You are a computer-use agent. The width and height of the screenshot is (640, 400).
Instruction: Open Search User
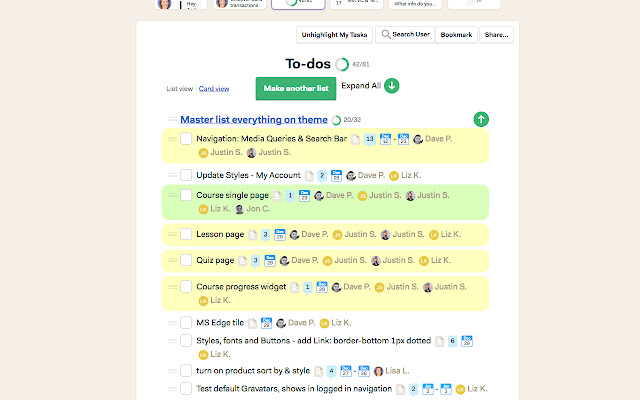405,35
